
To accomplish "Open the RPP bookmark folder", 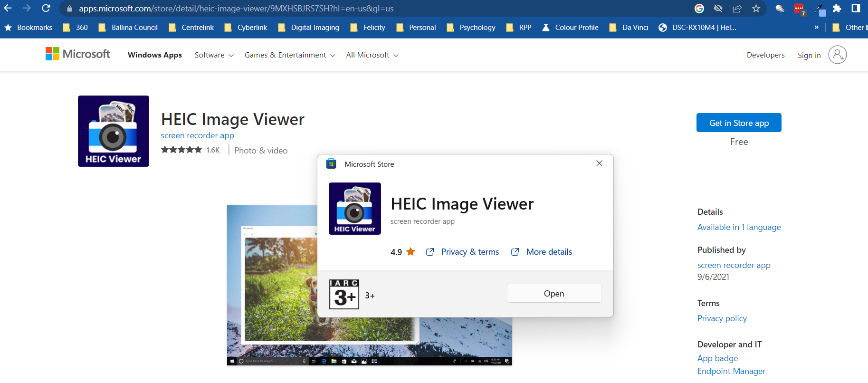I will 519,28.
